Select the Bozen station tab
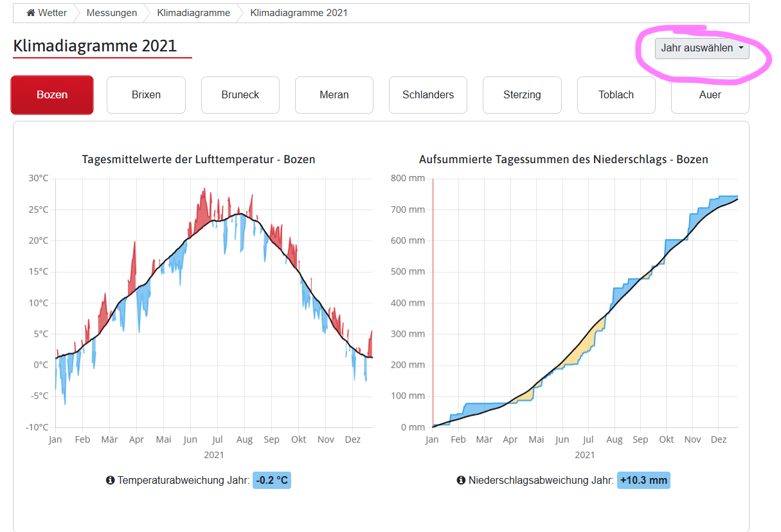 (x=52, y=95)
